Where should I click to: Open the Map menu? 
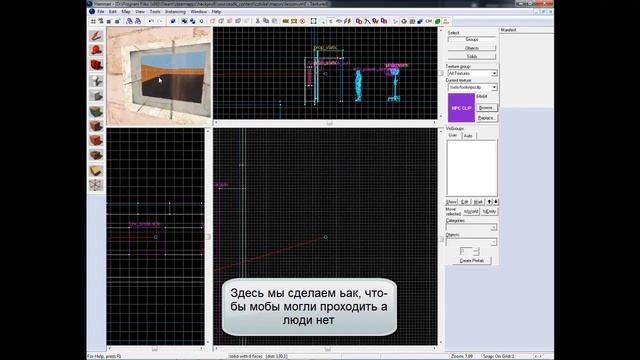[126, 12]
